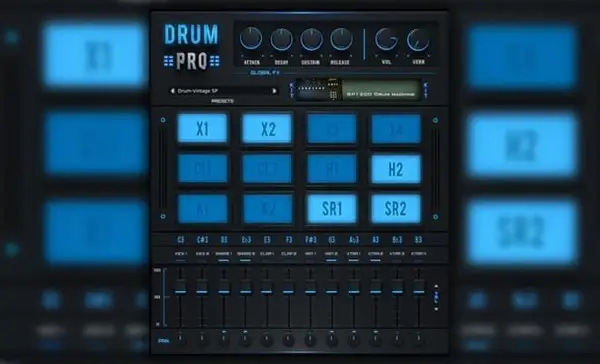600x364 pixels.
Task: Click the down arrow beside the faders
Action: (436, 309)
